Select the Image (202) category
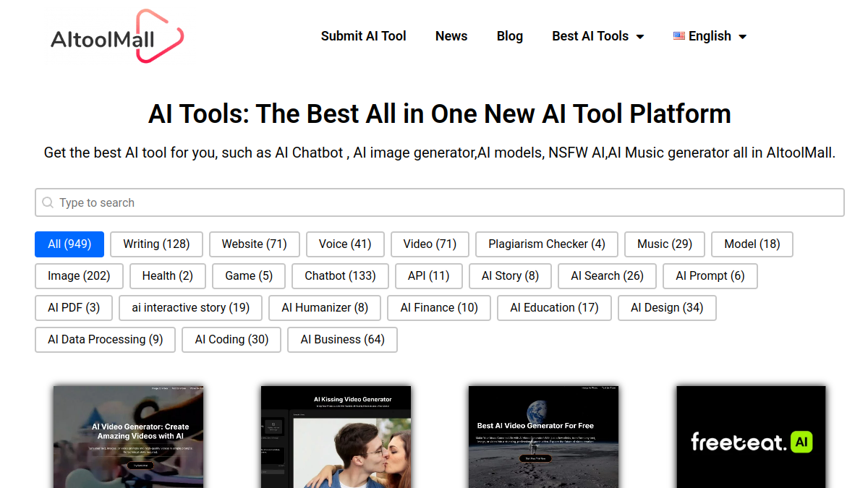 click(x=79, y=276)
